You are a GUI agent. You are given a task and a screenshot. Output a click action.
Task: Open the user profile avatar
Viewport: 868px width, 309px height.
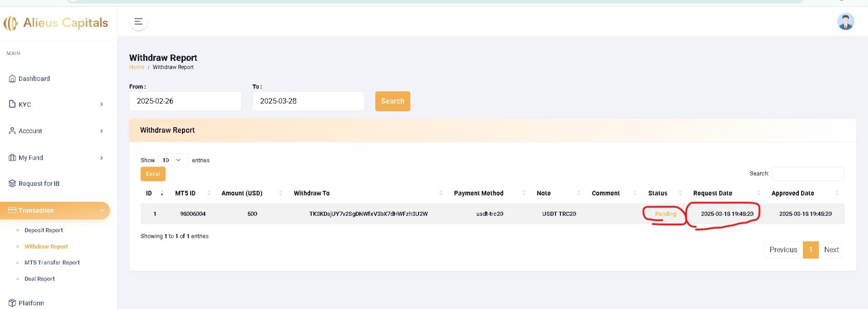845,22
